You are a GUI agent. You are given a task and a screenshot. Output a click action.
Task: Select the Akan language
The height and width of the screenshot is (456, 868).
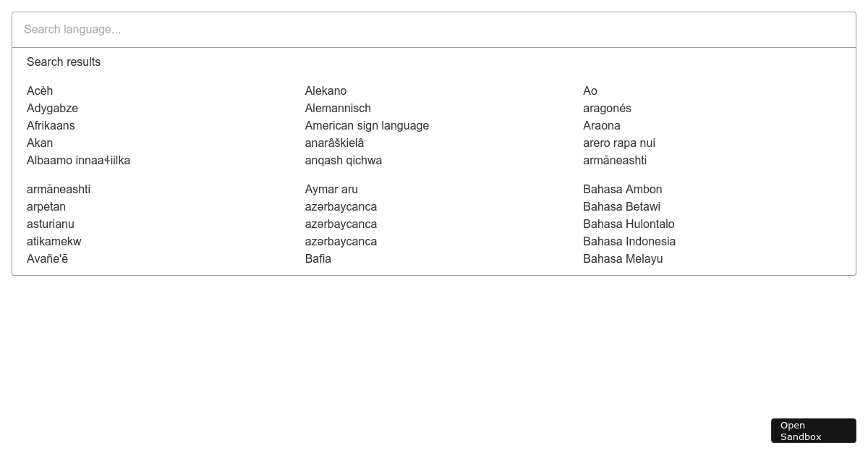click(x=40, y=143)
